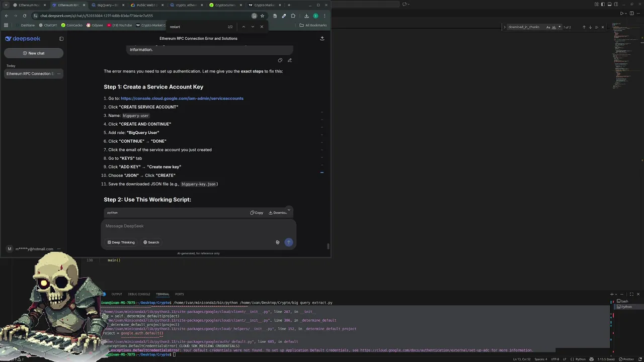Download the python code block
Viewport: 644px width, 362px height.
point(278,213)
